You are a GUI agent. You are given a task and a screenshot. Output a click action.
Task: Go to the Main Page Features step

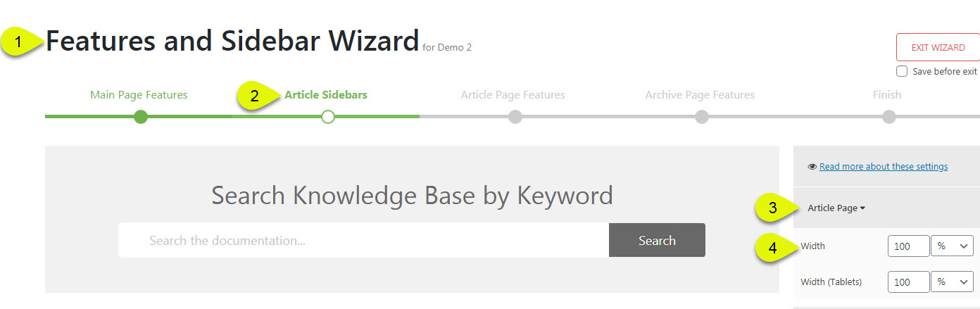coord(139,95)
